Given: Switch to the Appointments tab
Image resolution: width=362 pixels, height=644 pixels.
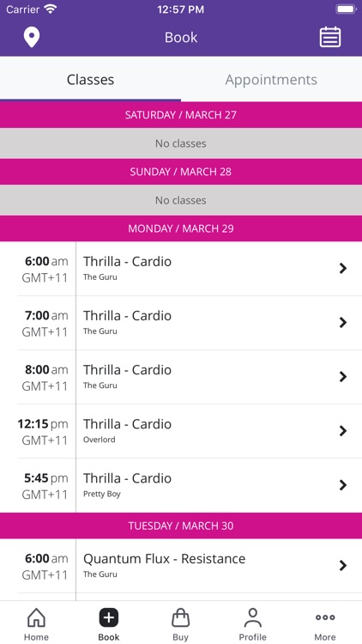Looking at the screenshot, I should click(x=271, y=79).
